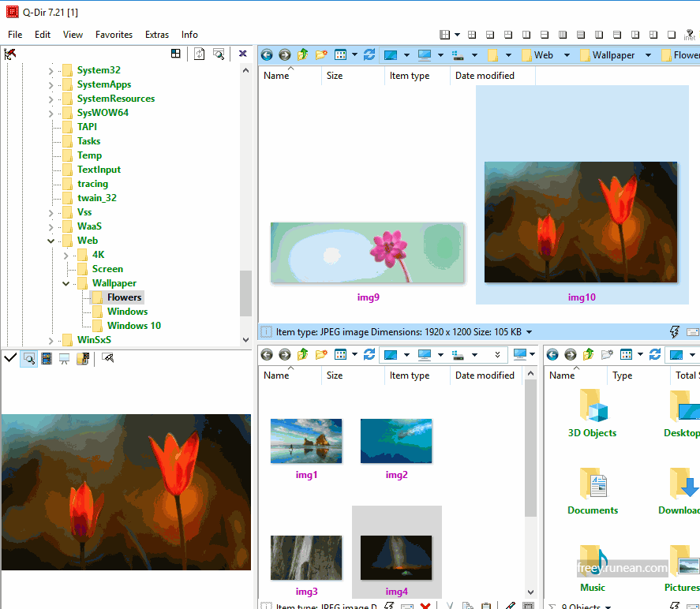Screen dimensions: 700x609
Task: Expand the System32 folder in tree
Action: click(x=51, y=70)
